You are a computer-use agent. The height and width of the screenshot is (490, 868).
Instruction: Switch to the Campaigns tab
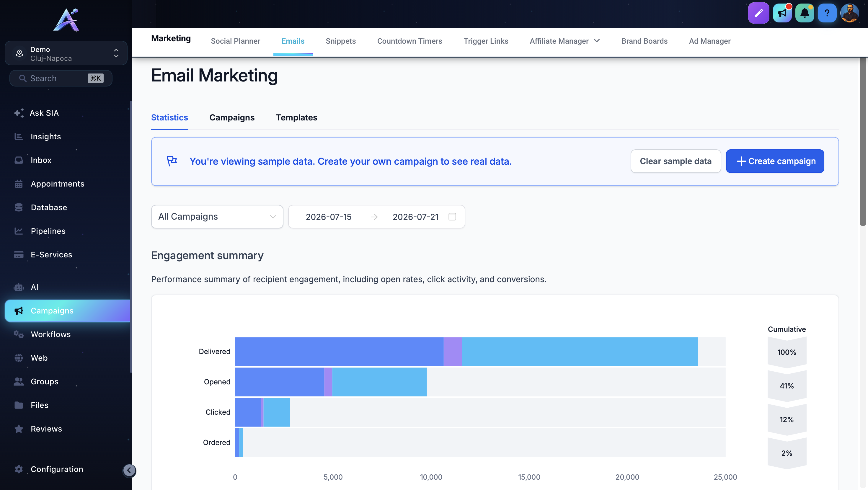(232, 117)
